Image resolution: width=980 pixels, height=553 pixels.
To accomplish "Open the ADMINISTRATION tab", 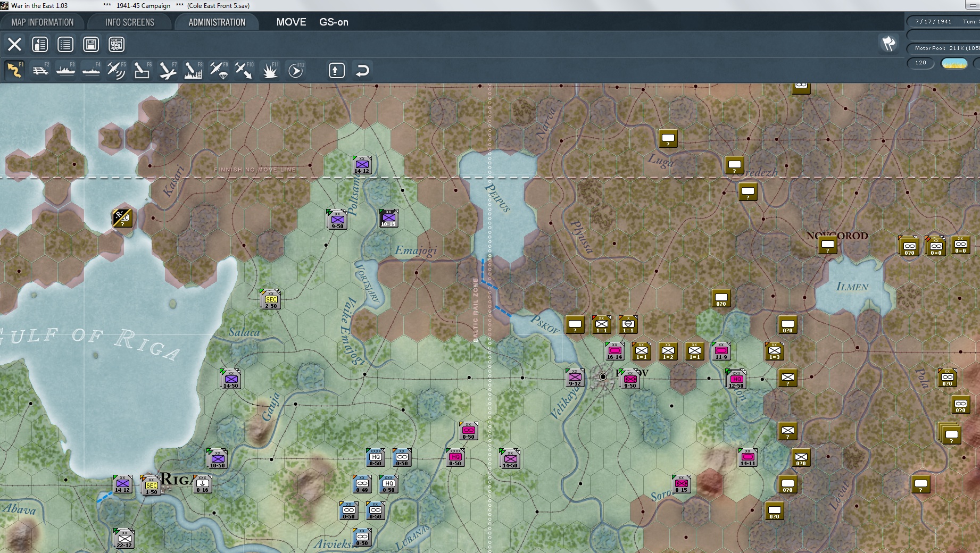I will pos(217,22).
